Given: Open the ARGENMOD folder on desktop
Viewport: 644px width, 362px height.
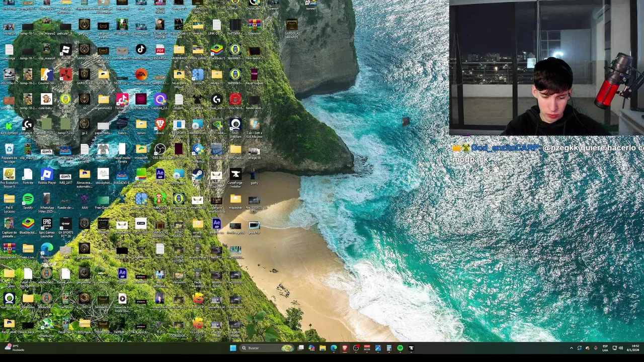Looking at the screenshot, I should tap(179, 52).
